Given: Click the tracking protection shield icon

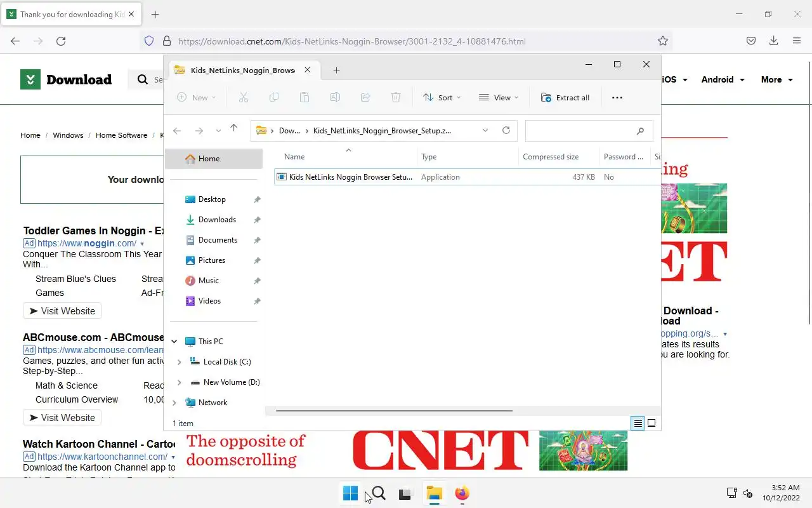Looking at the screenshot, I should pos(149,41).
